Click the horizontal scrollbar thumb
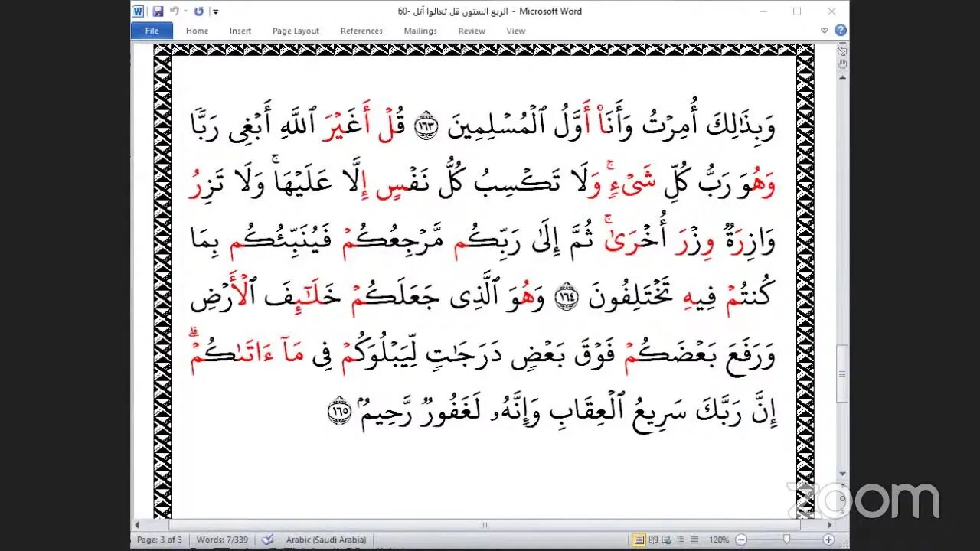The width and height of the screenshot is (980, 551). click(x=484, y=525)
